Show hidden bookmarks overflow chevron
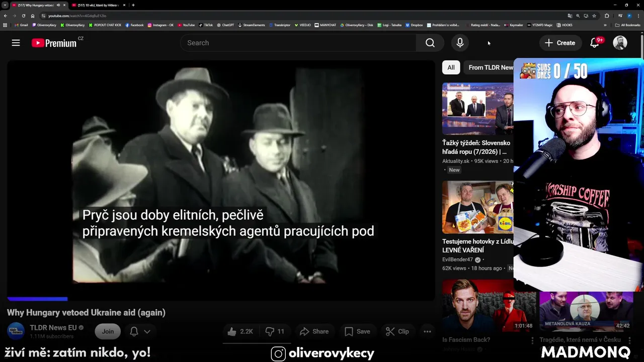Viewport: 644px width, 362px height. click(x=605, y=25)
